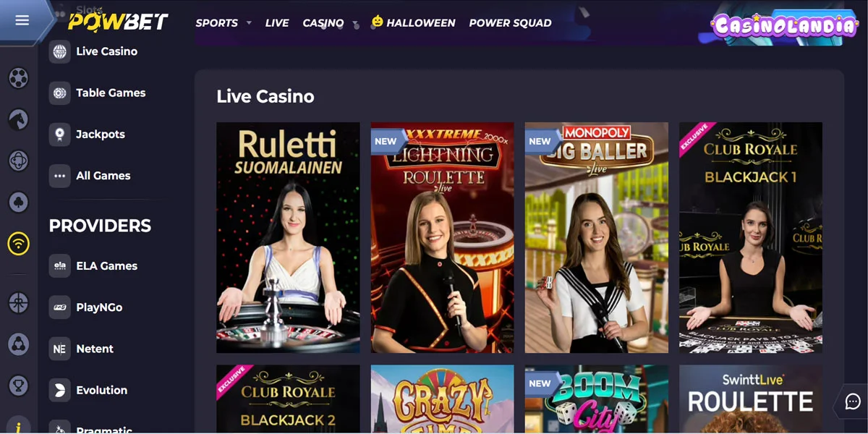Expand the Sports dropdown arrow
This screenshot has width=868, height=434.
point(249,23)
